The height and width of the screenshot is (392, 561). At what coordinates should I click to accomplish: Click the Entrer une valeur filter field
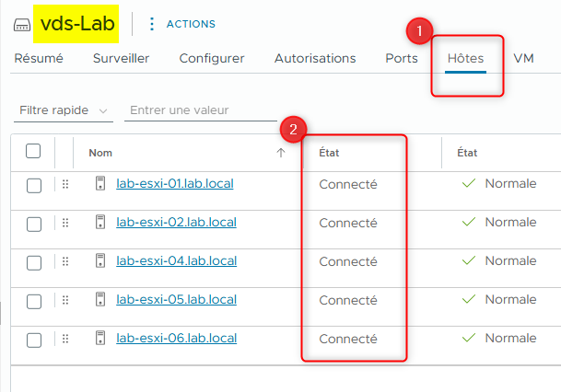tap(201, 110)
